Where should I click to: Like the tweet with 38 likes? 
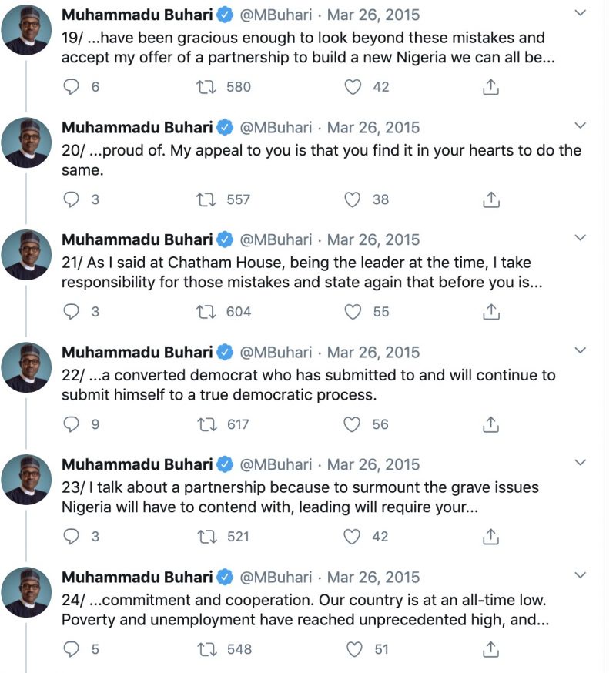(x=353, y=199)
